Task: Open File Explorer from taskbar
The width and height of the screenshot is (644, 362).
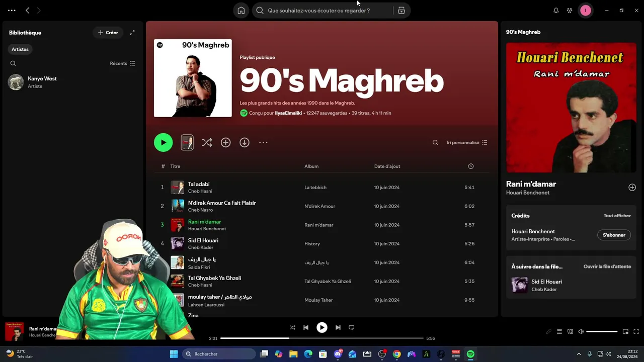Action: pyautogui.click(x=293, y=354)
